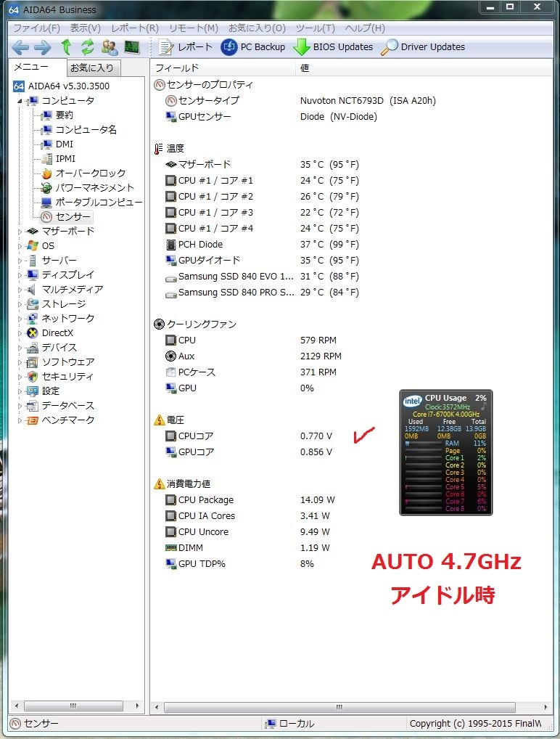Image resolution: width=560 pixels, height=739 pixels.
Task: Expand the OS tree node
Action: [x=20, y=246]
